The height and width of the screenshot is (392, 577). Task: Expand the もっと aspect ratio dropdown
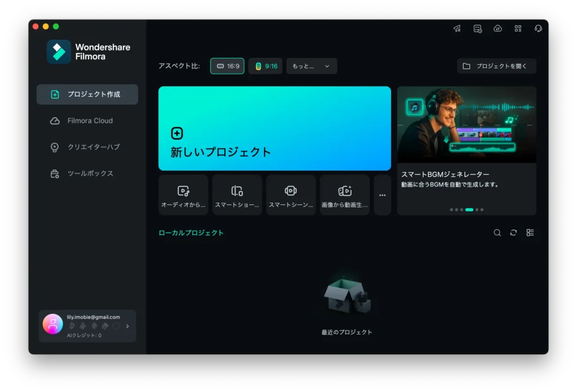pyautogui.click(x=312, y=66)
